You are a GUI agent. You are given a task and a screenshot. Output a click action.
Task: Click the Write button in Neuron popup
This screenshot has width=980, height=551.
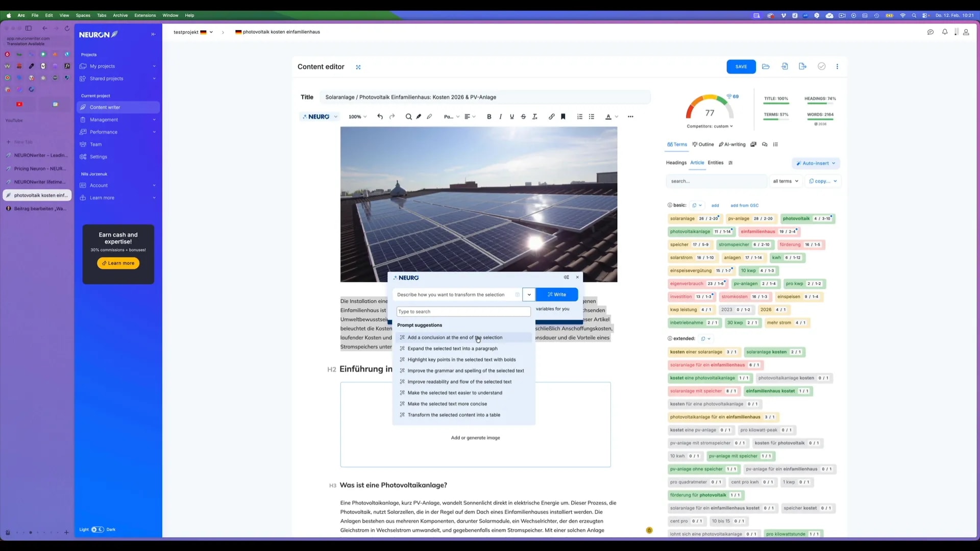[x=556, y=294]
